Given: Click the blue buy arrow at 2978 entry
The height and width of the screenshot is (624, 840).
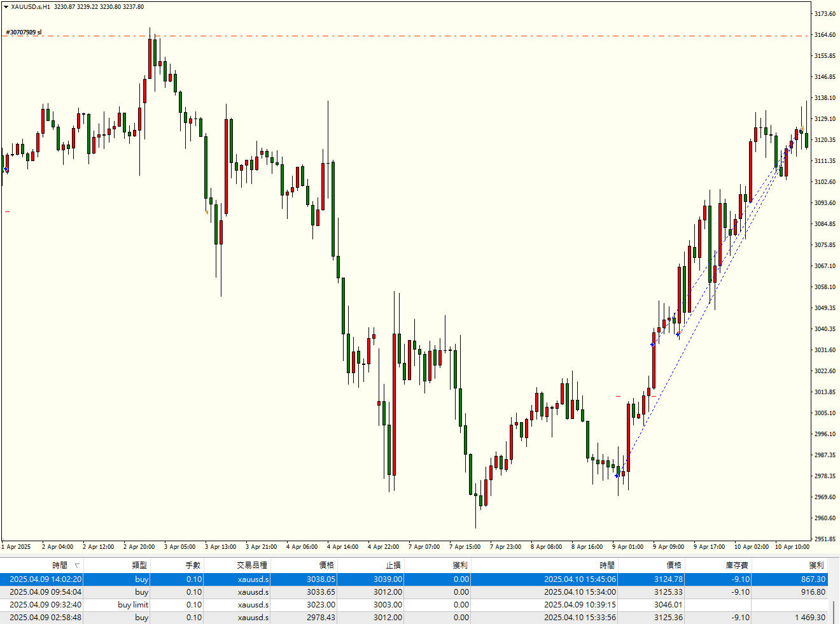Looking at the screenshot, I should (x=617, y=475).
